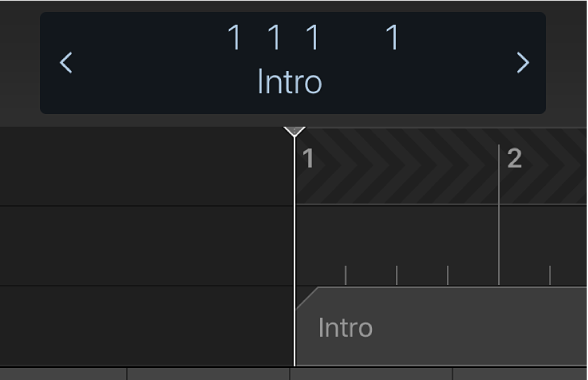
Task: Click the fourth beat tick of bar 1
Action: coord(448,275)
